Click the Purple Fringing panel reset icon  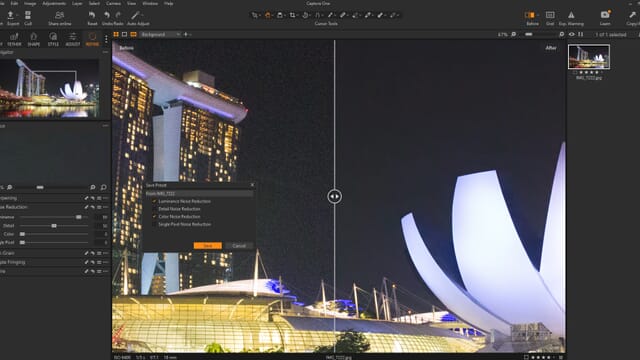(93, 262)
